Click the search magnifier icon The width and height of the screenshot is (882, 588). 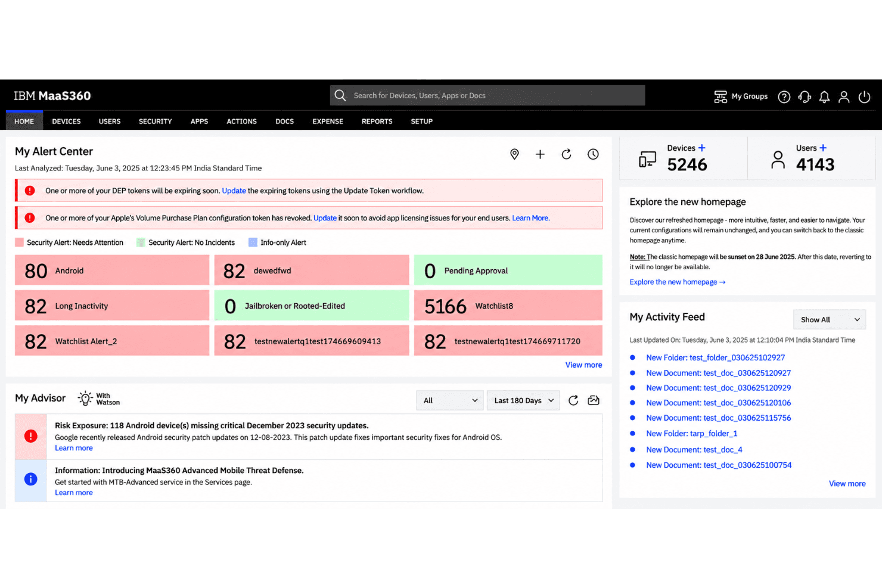pos(340,95)
